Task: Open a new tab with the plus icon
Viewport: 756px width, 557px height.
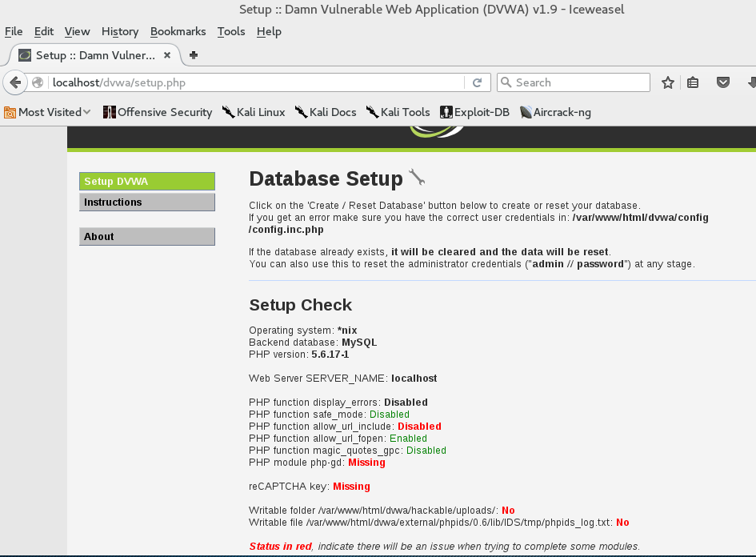Action: pyautogui.click(x=194, y=55)
